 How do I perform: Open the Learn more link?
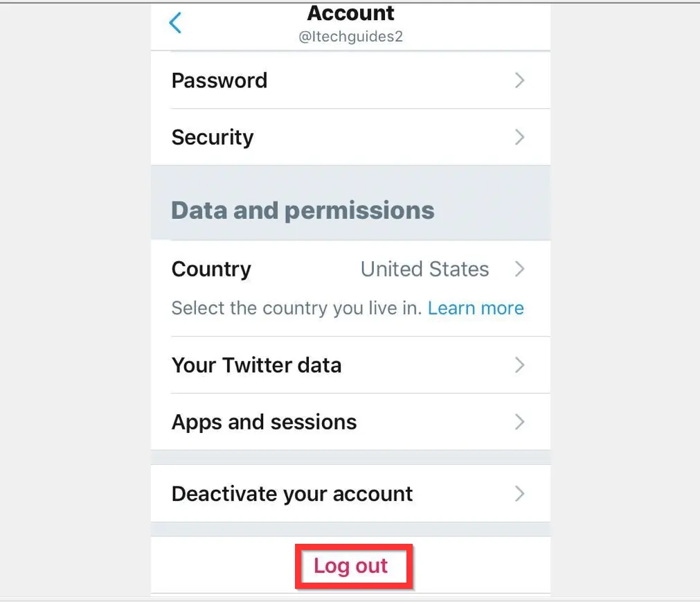tap(476, 308)
